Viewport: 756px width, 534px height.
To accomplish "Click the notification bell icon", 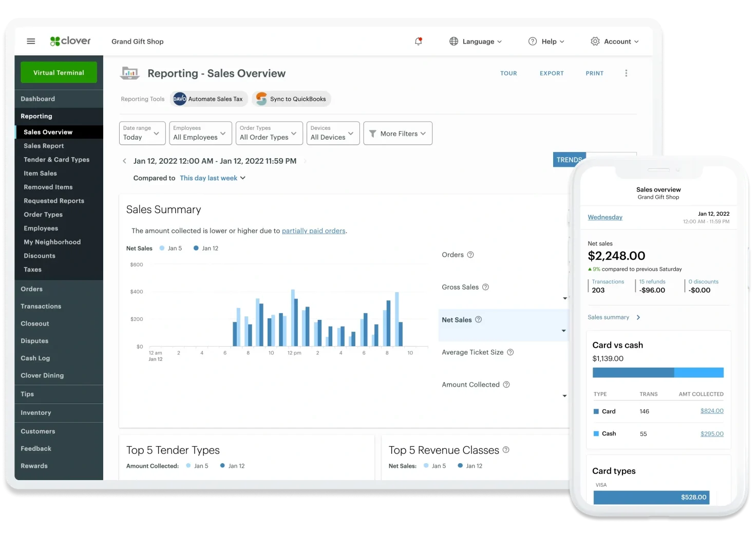I will (x=418, y=41).
